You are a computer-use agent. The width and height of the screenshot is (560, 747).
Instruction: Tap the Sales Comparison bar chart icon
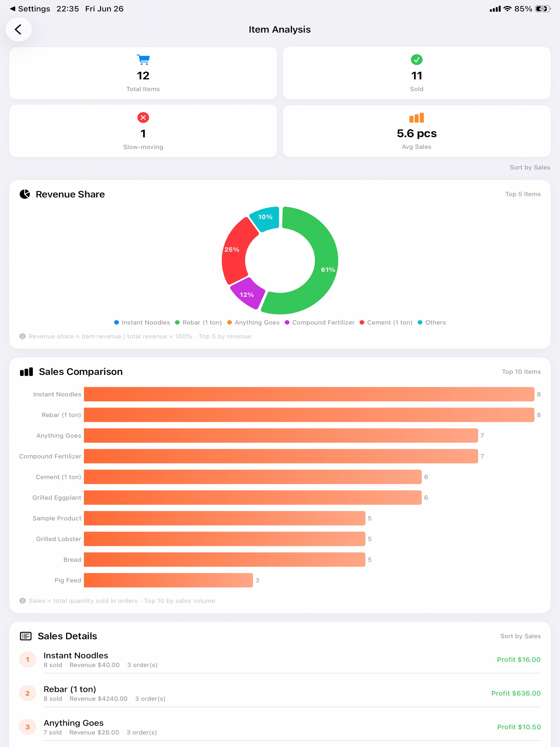tap(26, 372)
